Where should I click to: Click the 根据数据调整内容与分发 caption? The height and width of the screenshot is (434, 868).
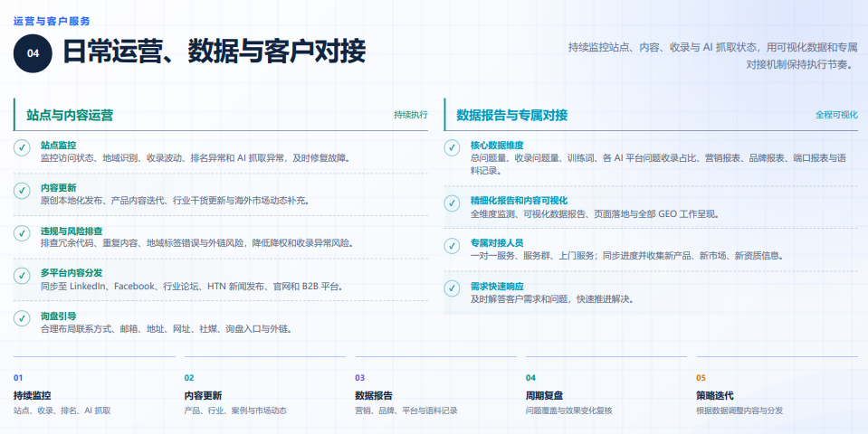[739, 410]
